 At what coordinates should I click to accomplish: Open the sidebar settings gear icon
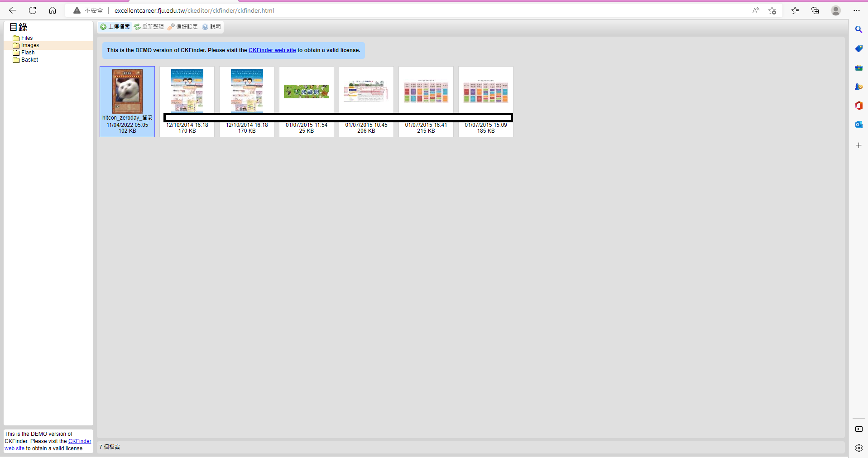click(x=858, y=448)
